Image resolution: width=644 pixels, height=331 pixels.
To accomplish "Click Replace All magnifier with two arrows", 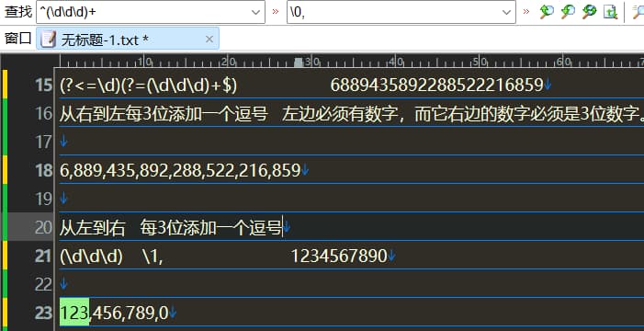I will point(590,12).
